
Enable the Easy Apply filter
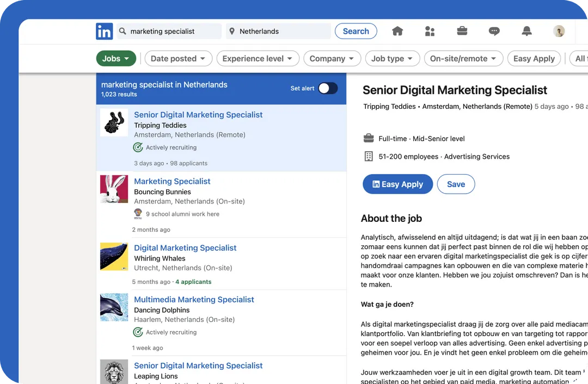point(534,58)
